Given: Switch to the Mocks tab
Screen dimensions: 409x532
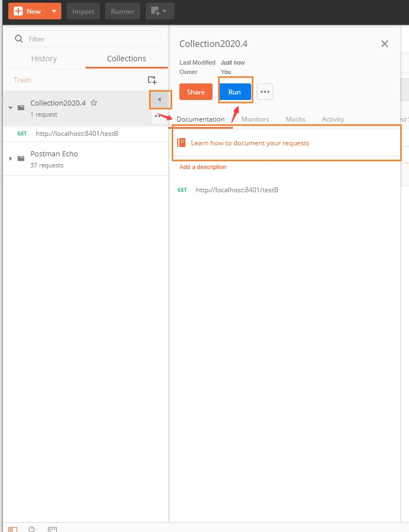Looking at the screenshot, I should (x=295, y=119).
